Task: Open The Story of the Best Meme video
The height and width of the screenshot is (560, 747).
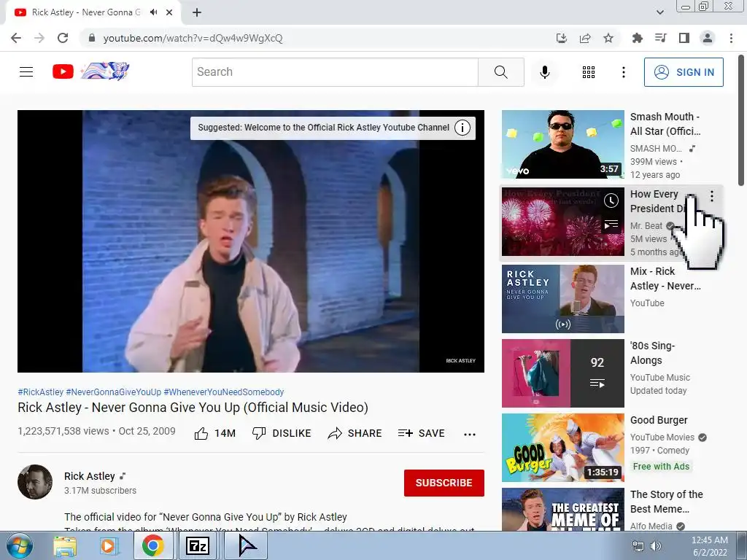Action: coord(562,509)
